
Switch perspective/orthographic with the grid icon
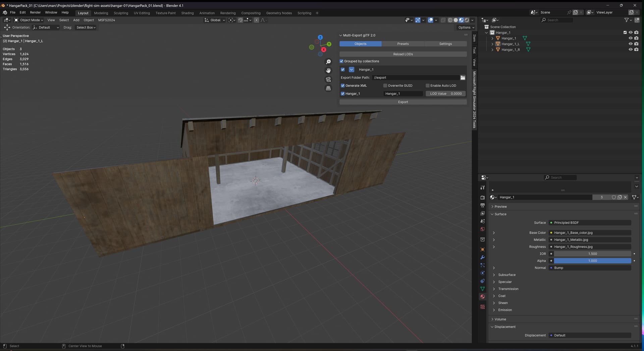[x=328, y=88]
